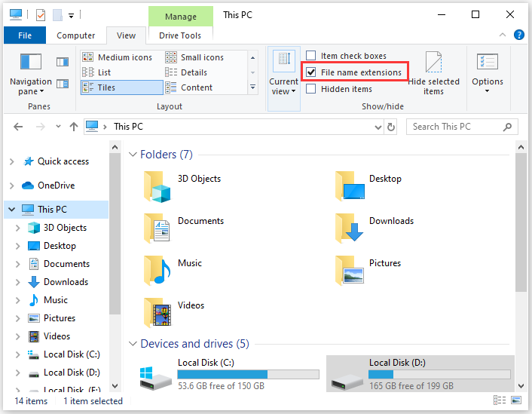
Task: Open the Navigation pane dropdown
Action: [x=31, y=75]
